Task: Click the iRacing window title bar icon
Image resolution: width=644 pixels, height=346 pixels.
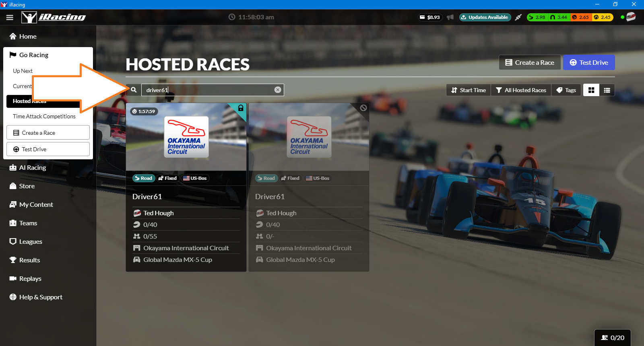Action: [4, 4]
